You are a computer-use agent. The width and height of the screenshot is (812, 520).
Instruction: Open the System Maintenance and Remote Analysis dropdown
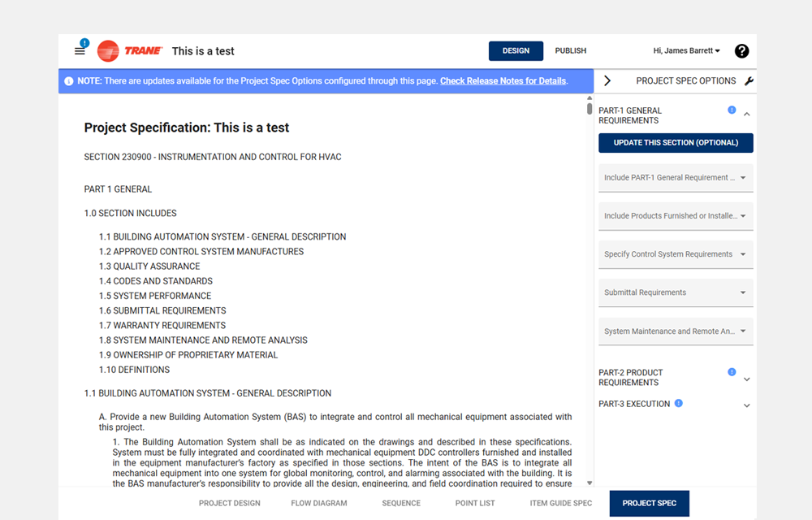[676, 331]
